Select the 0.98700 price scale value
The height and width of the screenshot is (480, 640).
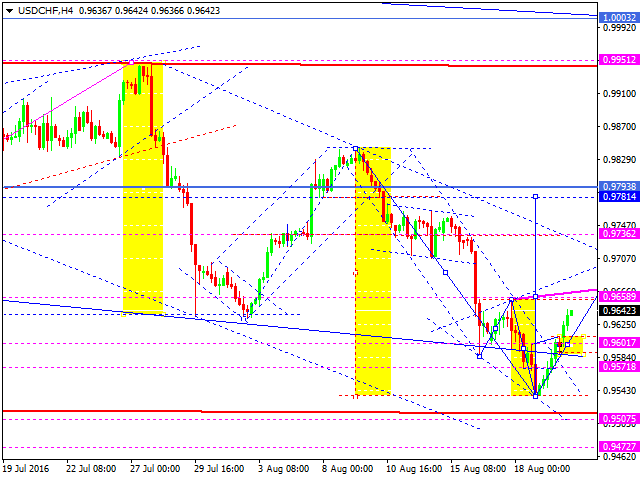point(620,127)
